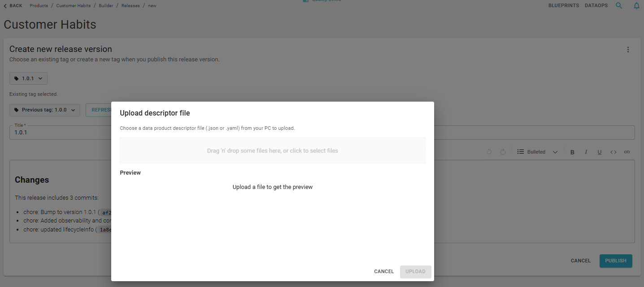This screenshot has height=287, width=644.
Task: Open the Bulleted list style dropdown
Action: tap(555, 152)
